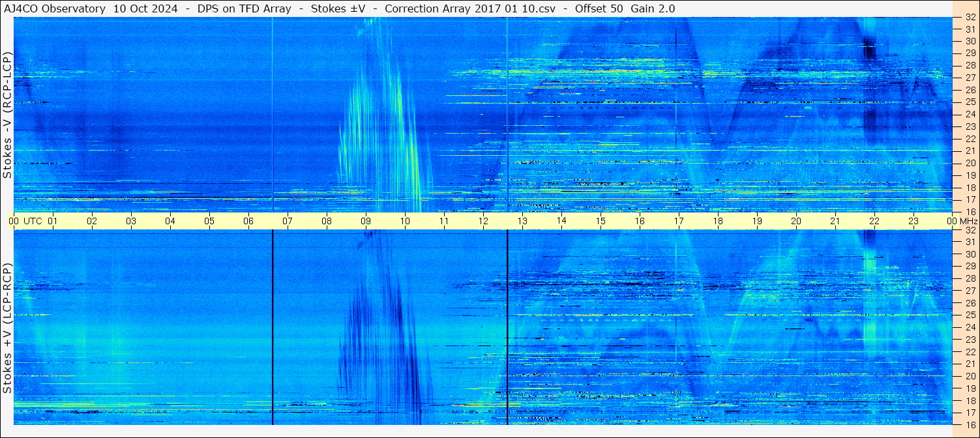Click the 09 hour time tick
The width and height of the screenshot is (980, 438).
pyautogui.click(x=366, y=221)
